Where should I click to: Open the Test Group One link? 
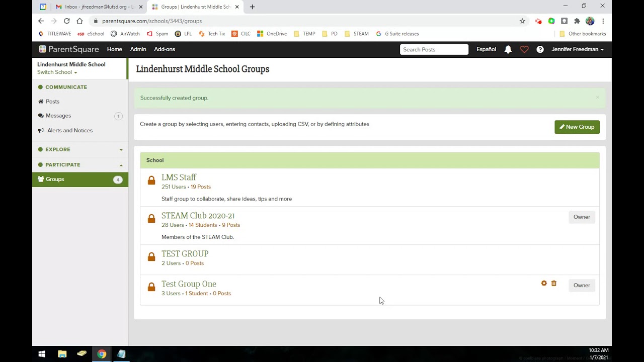189,284
